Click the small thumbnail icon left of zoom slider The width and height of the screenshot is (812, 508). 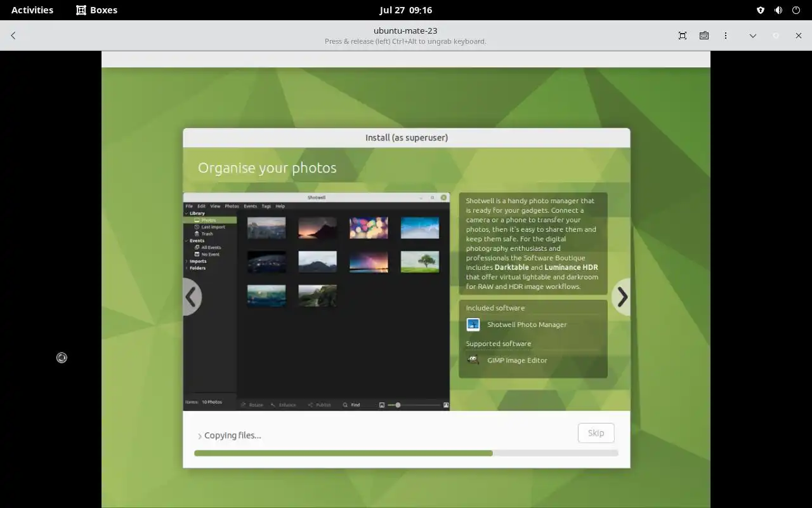tap(382, 404)
